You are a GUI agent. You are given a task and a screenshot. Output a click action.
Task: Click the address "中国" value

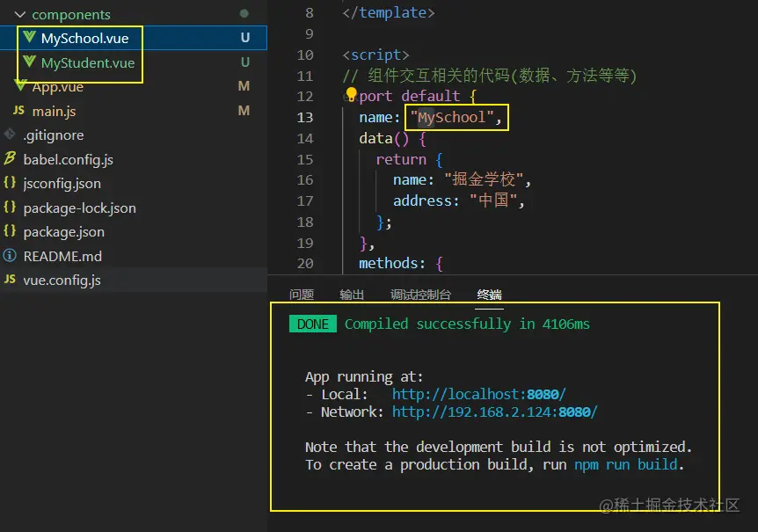493,200
